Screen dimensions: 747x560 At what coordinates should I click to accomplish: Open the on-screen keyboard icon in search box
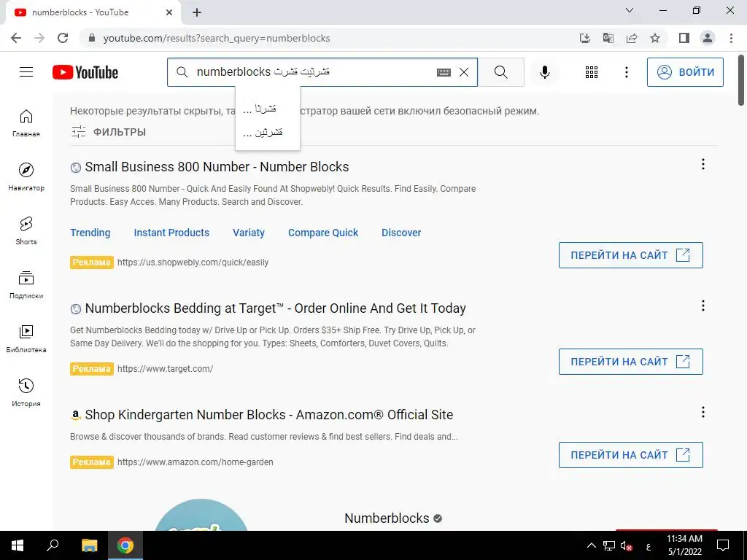coord(444,72)
